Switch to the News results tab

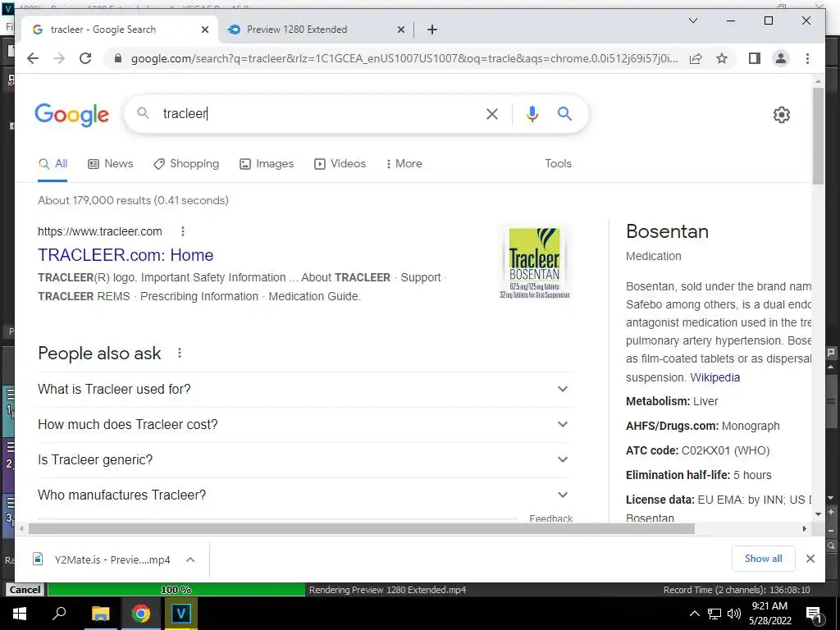(x=111, y=164)
